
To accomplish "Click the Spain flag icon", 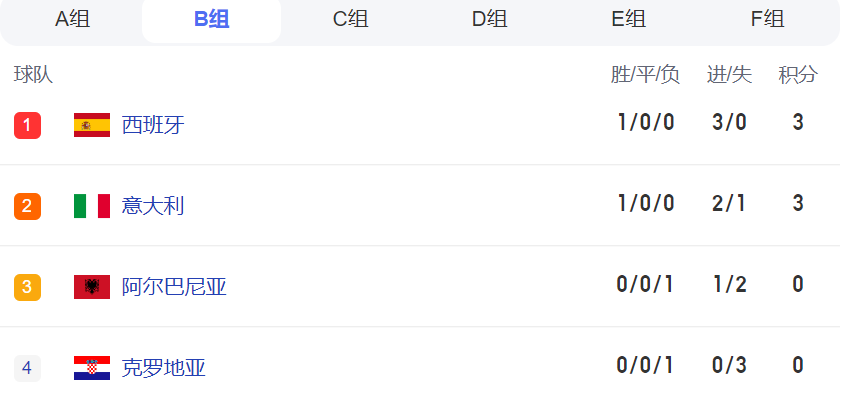I will [92, 125].
